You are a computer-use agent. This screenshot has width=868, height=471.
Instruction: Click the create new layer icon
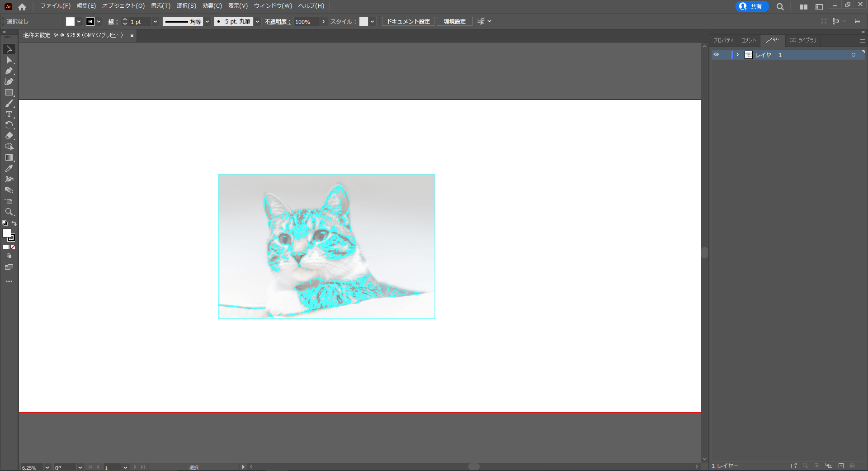841,466
